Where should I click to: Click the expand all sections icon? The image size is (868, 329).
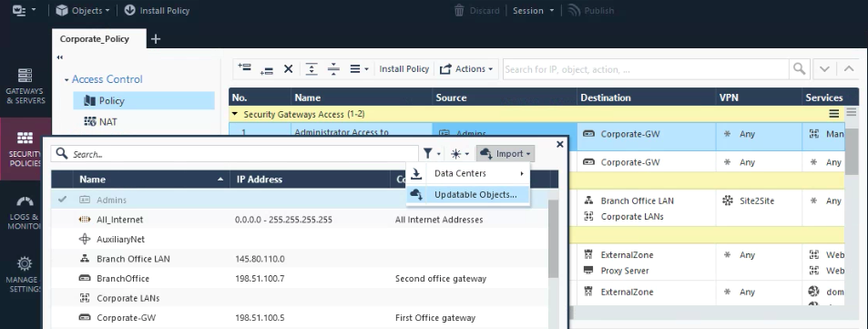click(x=312, y=68)
